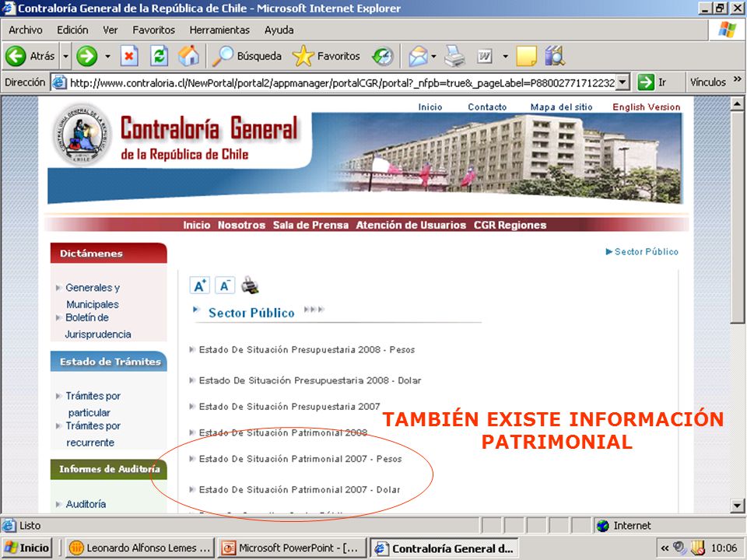Open Trámites por particular sidebar link

click(93, 404)
